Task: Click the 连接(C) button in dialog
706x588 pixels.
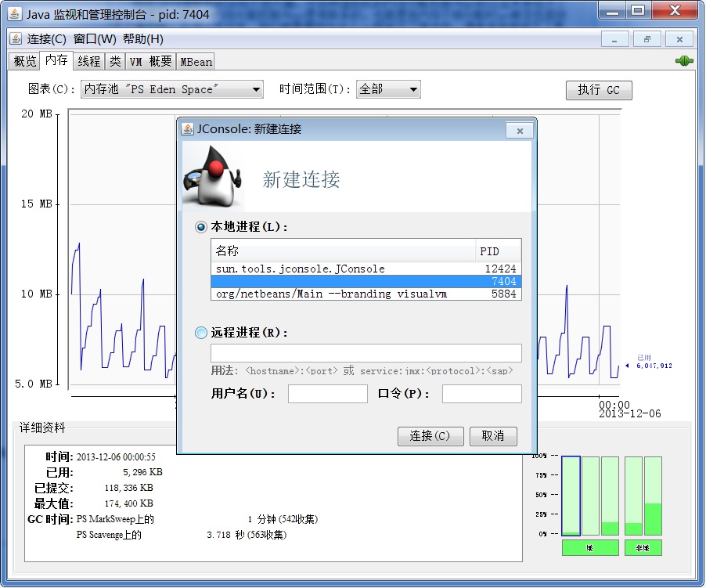Action: (x=430, y=436)
